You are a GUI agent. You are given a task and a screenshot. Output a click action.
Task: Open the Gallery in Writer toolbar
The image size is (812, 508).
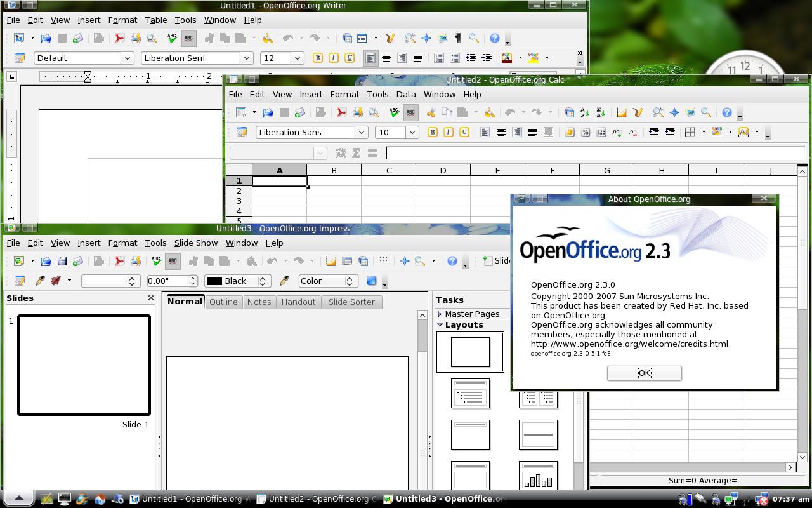click(442, 38)
